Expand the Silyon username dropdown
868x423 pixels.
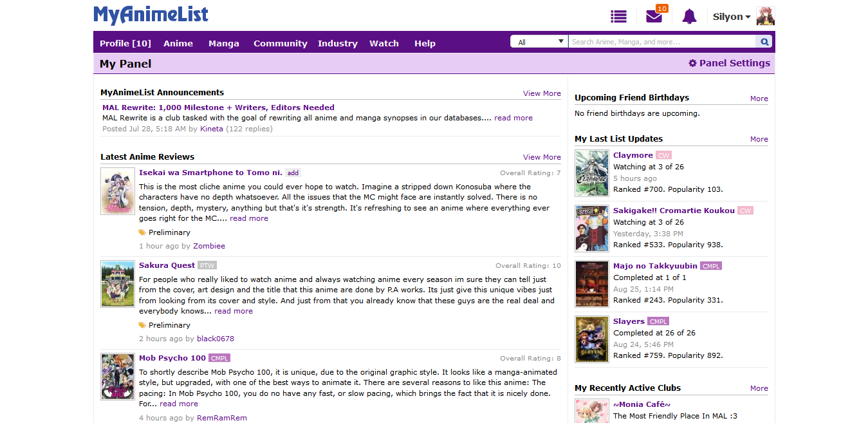[x=732, y=17]
